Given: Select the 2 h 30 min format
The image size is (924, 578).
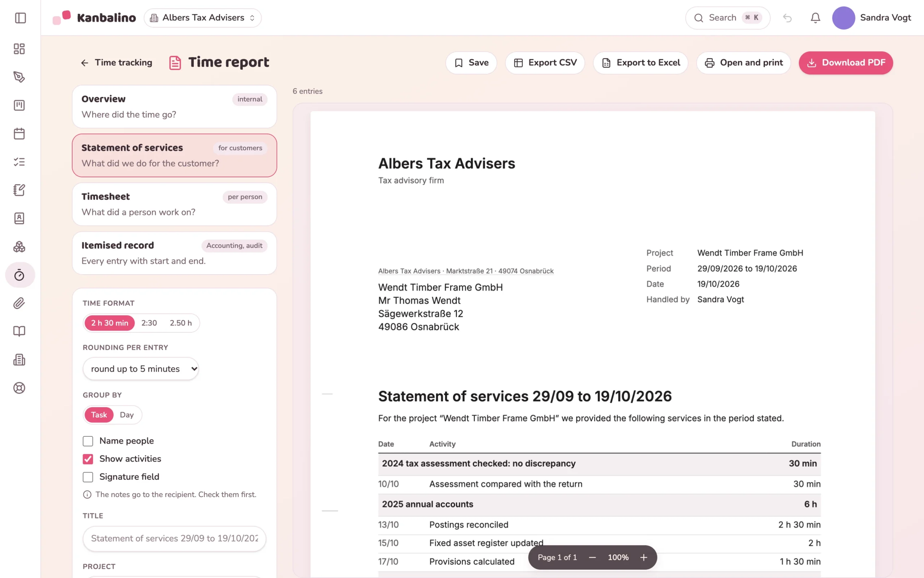Looking at the screenshot, I should (x=110, y=323).
